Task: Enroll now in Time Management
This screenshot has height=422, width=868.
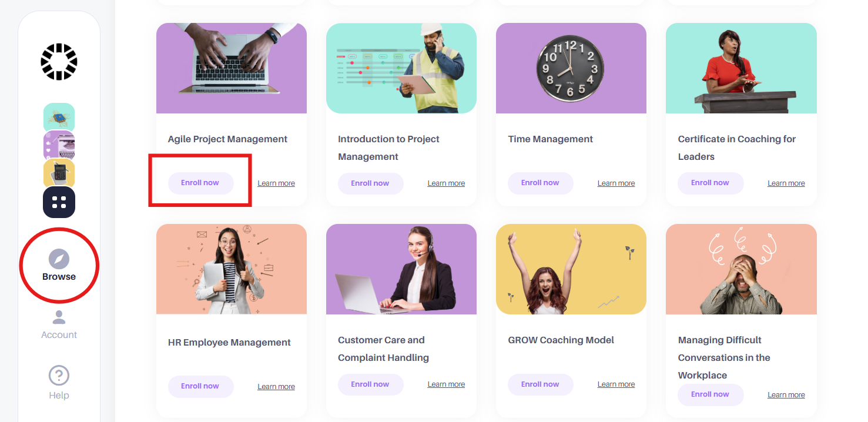Action: click(x=540, y=183)
